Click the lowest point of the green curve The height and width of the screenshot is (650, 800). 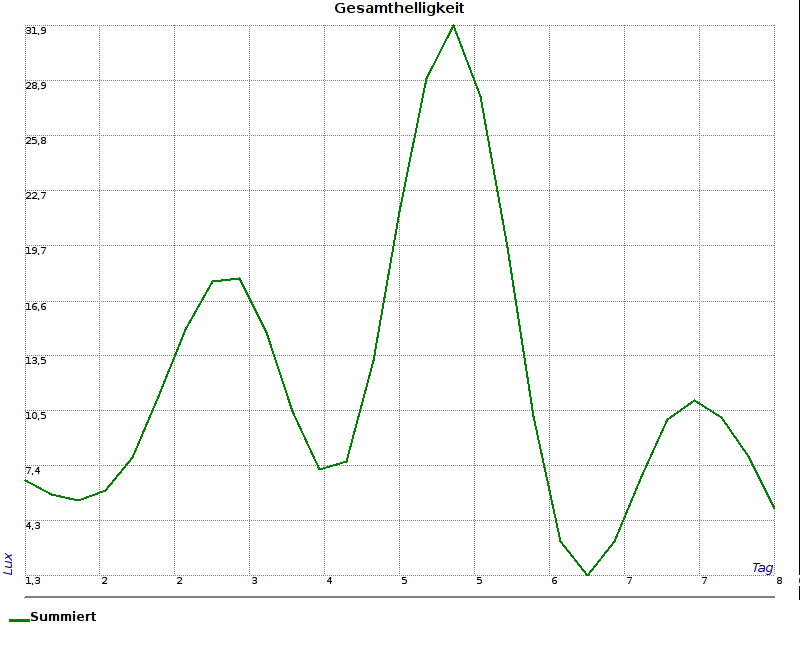tap(587, 574)
